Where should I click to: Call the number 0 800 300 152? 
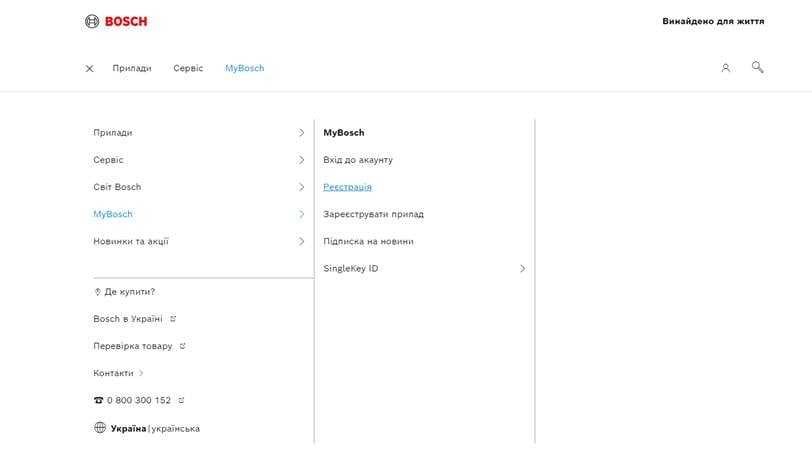click(139, 400)
